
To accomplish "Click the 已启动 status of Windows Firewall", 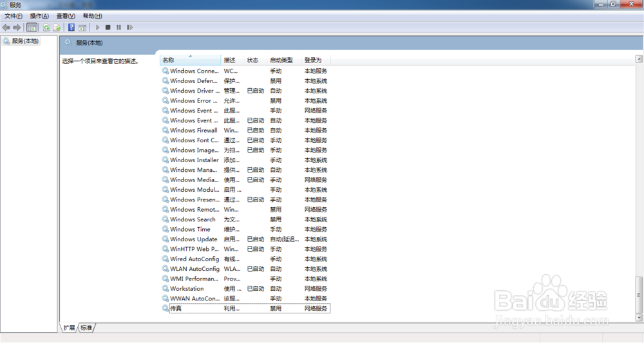I will coord(256,131).
